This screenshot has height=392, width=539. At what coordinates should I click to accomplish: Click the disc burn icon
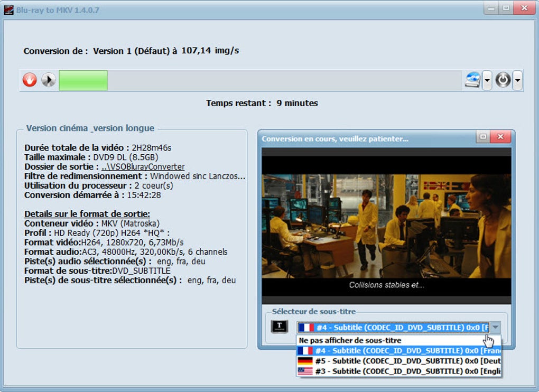472,80
